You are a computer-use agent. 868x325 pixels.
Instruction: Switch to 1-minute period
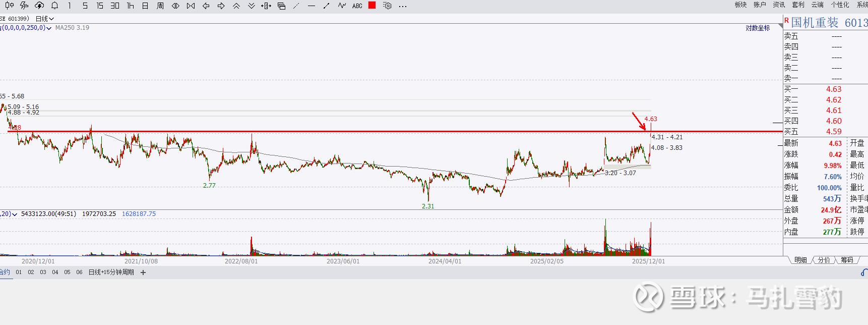[70, 6]
